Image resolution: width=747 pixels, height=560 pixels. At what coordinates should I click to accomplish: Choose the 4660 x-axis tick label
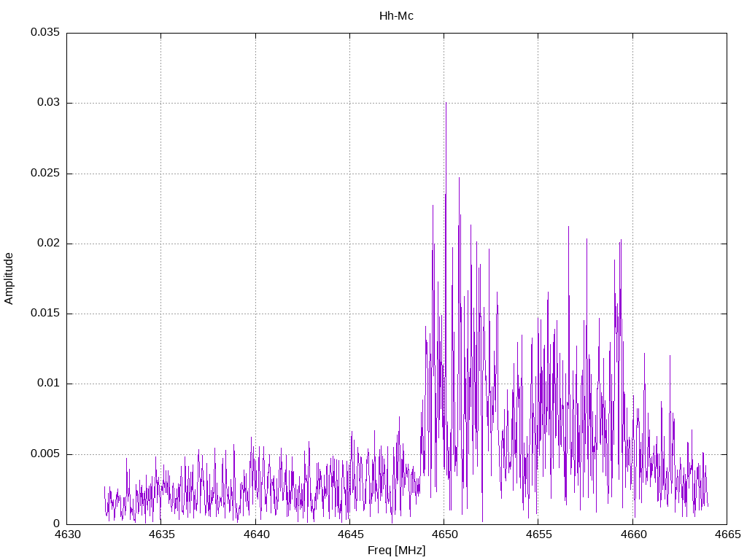tap(632, 535)
